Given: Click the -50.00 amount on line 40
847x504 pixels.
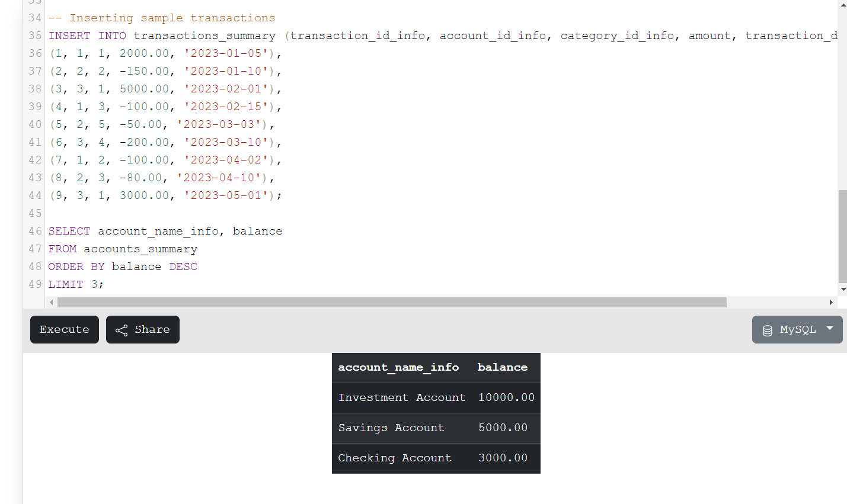Looking at the screenshot, I should (x=140, y=124).
